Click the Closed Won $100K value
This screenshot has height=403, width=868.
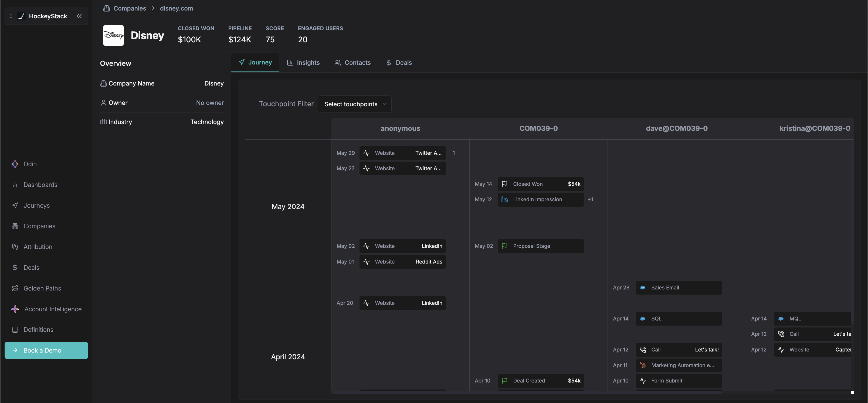189,40
